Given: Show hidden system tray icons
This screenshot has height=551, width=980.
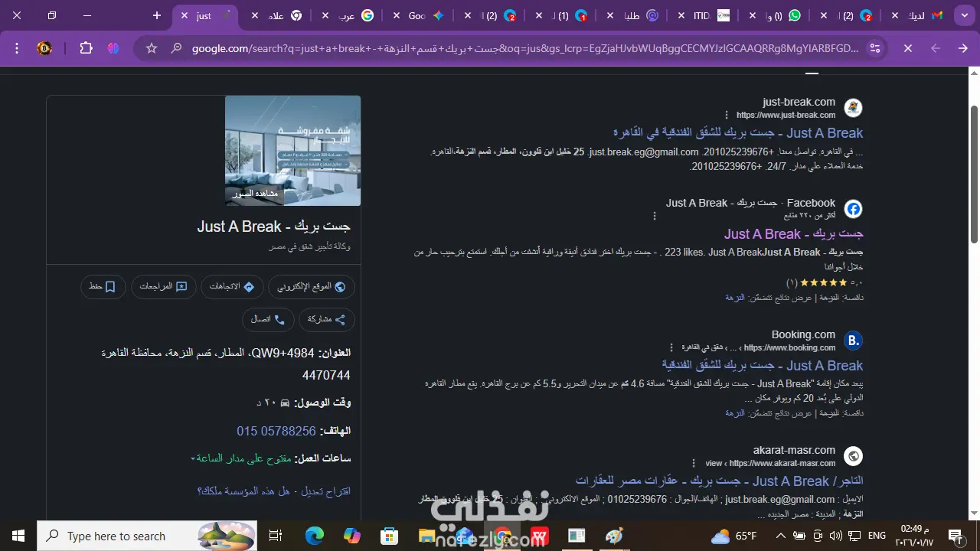Looking at the screenshot, I should pos(780,536).
